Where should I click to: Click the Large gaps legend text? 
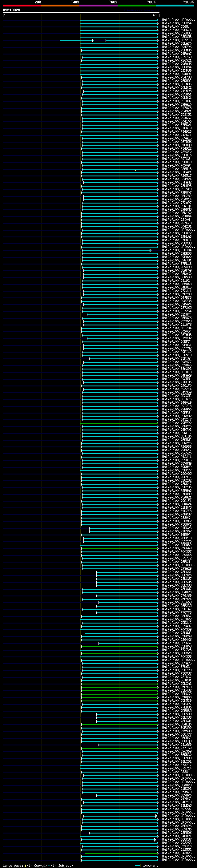tap(37, 865)
